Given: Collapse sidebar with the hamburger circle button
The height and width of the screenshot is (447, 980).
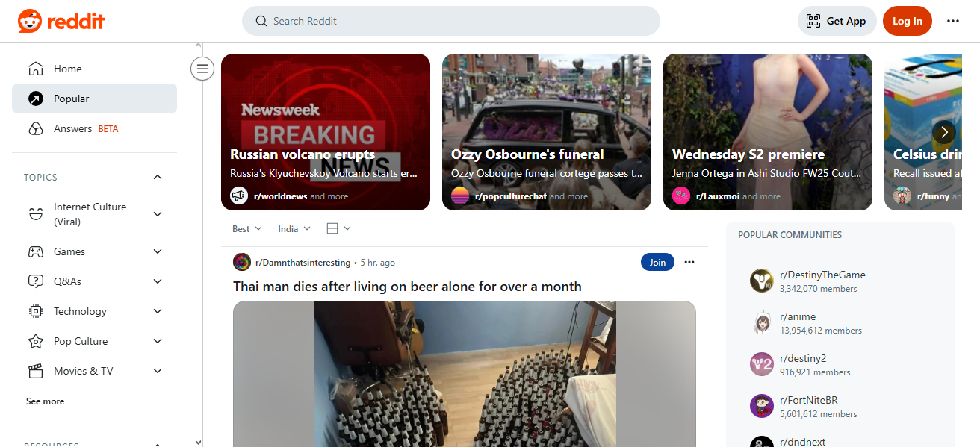Looking at the screenshot, I should pos(202,69).
